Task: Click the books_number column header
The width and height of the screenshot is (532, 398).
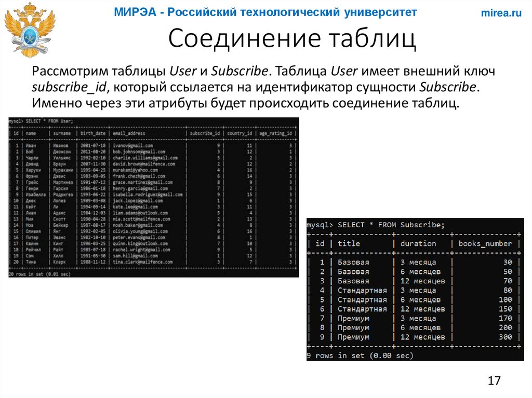Action: pyautogui.click(x=483, y=243)
